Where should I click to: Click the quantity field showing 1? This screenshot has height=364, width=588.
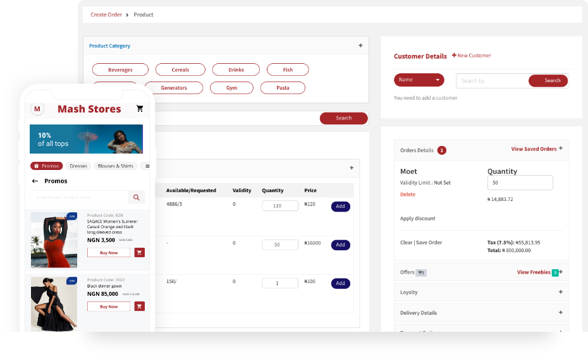coord(280,283)
